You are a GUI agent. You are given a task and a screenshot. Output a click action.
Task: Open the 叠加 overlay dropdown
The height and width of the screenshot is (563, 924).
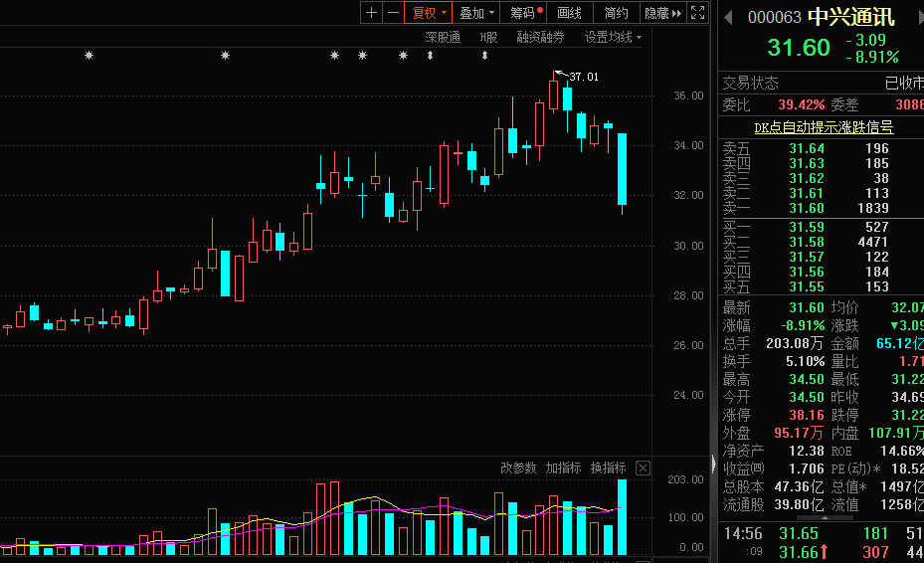click(x=476, y=13)
